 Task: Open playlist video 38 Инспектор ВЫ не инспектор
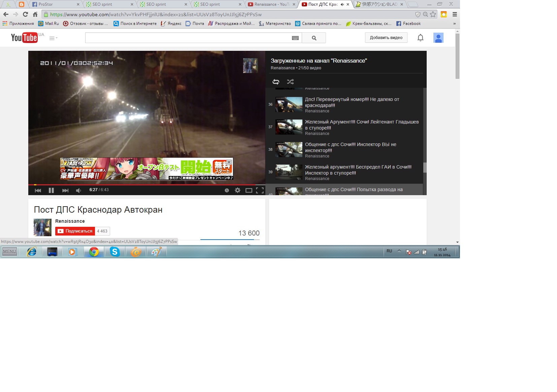click(x=344, y=150)
